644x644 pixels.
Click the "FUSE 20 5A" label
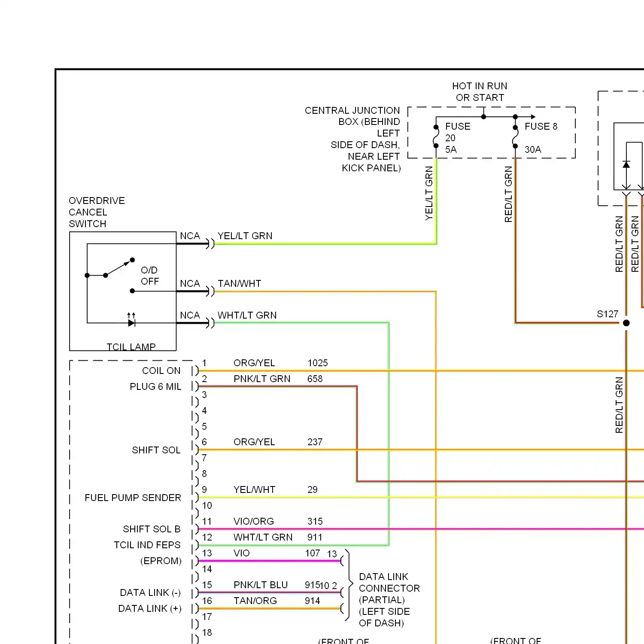(458, 138)
